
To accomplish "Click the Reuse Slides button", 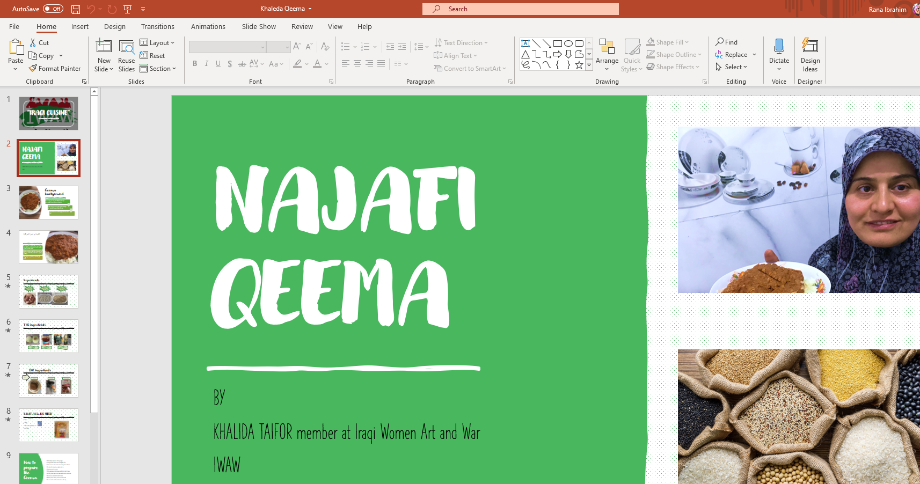I will (126, 55).
